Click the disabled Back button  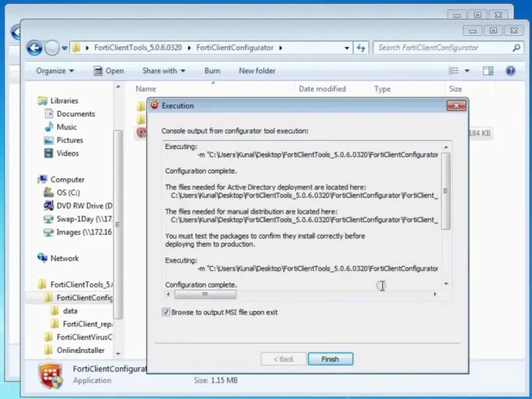283,359
